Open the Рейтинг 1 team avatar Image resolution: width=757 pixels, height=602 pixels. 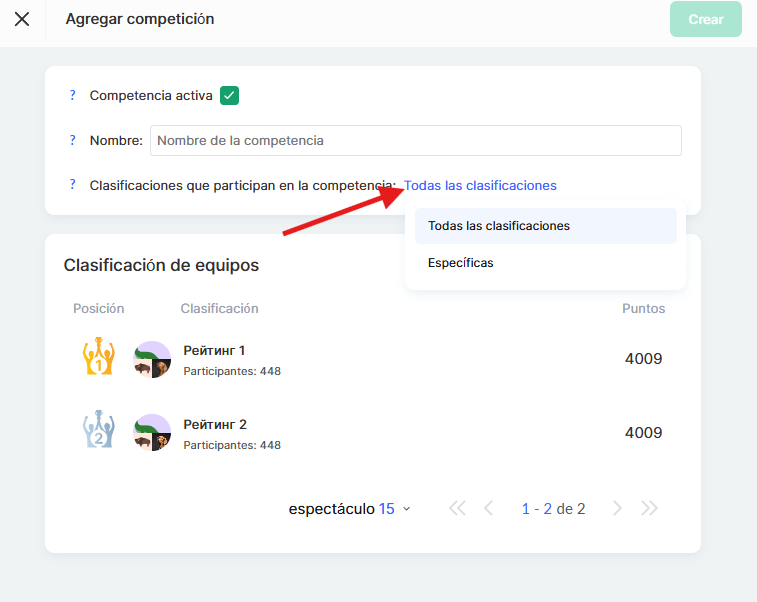tap(153, 358)
